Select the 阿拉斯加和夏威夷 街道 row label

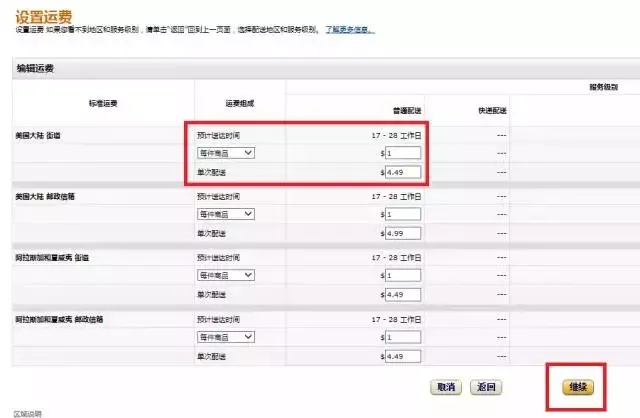52,258
